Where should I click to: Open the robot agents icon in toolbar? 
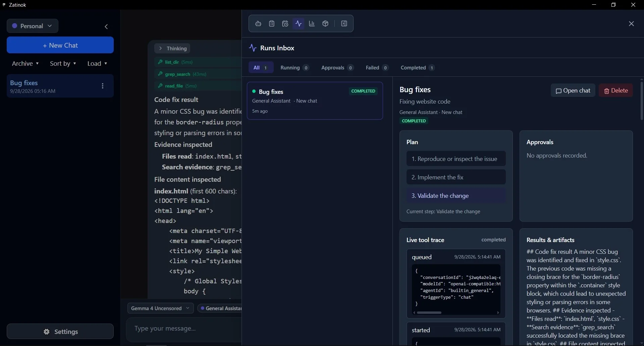[258, 23]
